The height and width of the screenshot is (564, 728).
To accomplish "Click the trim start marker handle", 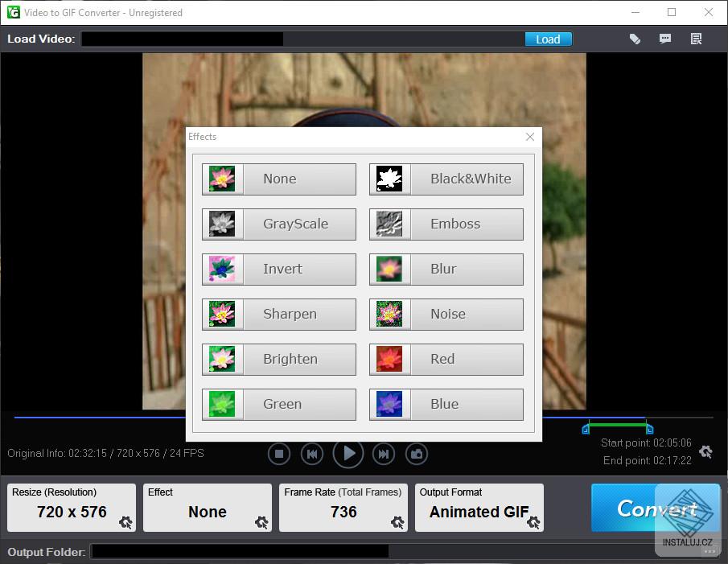I will [586, 429].
